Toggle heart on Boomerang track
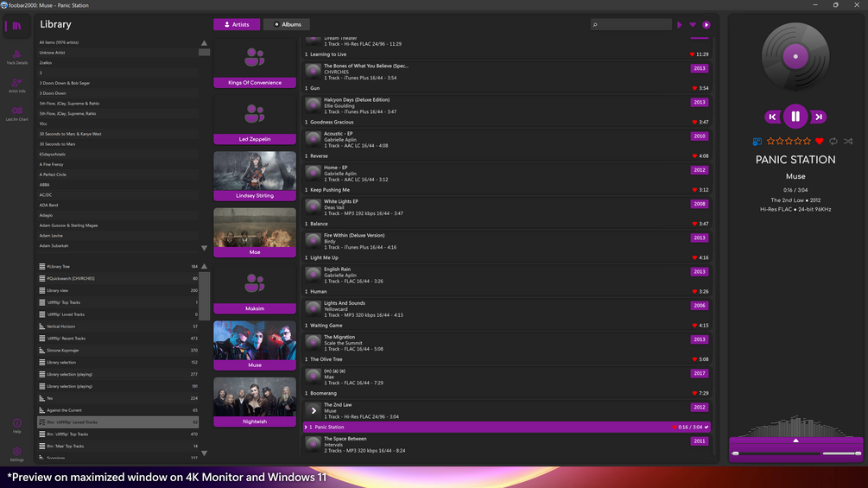 (x=694, y=393)
